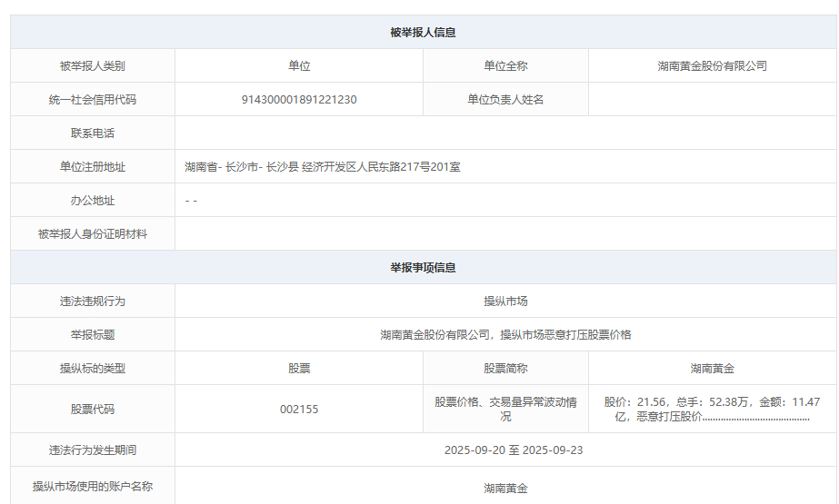Click the credit code 914300001891221230
Image resolution: width=839 pixels, height=504 pixels.
tap(299, 99)
